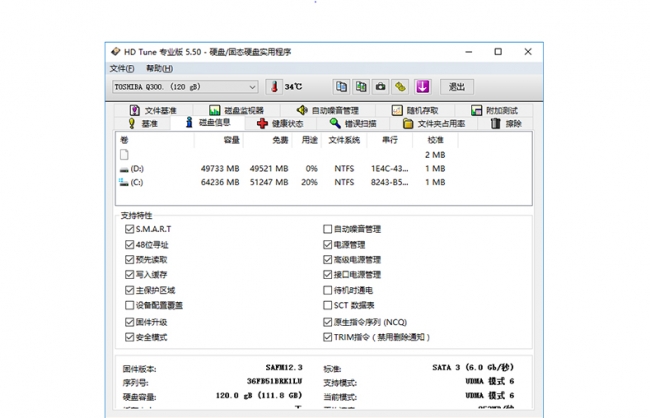This screenshot has height=418, width=650.
Task: Click the 8243-B5... serial cell
Action: pos(389,182)
